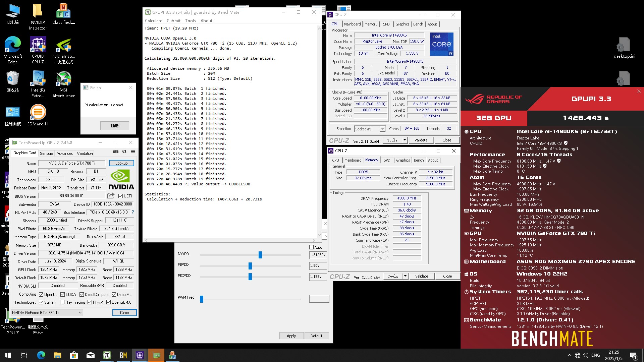
Task: Toggle DirectCompute checkbox
Action: pos(82,295)
